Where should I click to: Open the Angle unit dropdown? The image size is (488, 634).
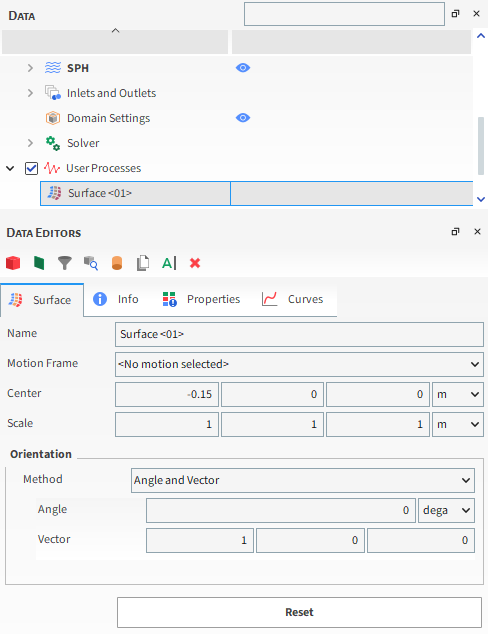click(446, 510)
